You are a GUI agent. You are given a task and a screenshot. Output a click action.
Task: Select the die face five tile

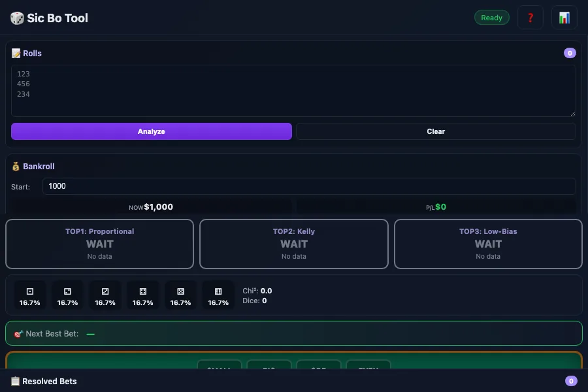click(180, 296)
